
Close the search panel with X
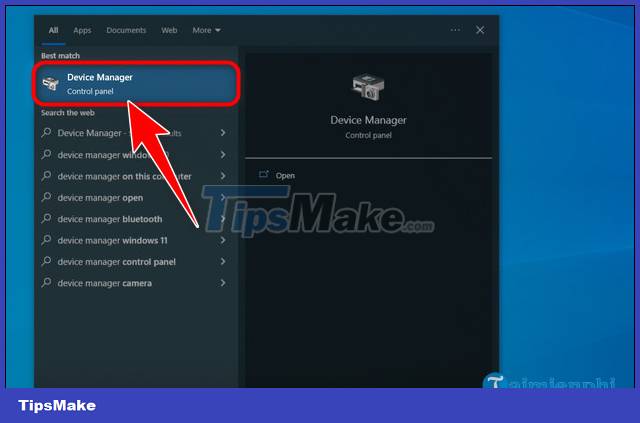coord(480,30)
